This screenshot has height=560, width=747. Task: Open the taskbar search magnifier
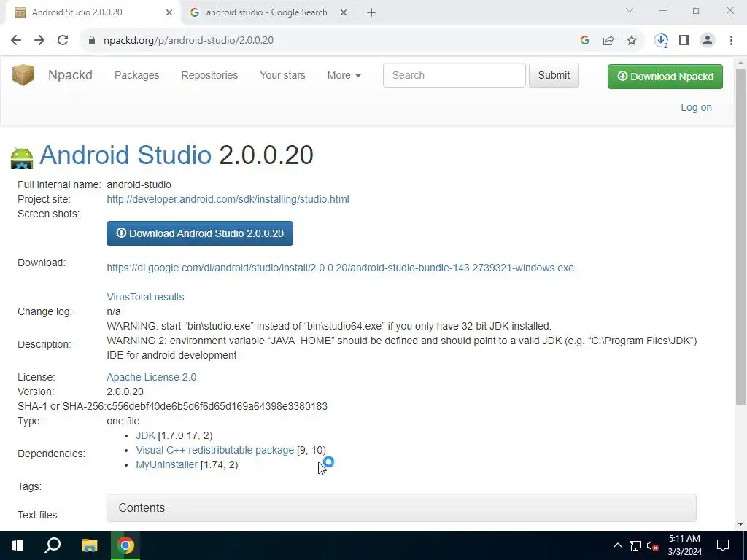[x=53, y=545]
